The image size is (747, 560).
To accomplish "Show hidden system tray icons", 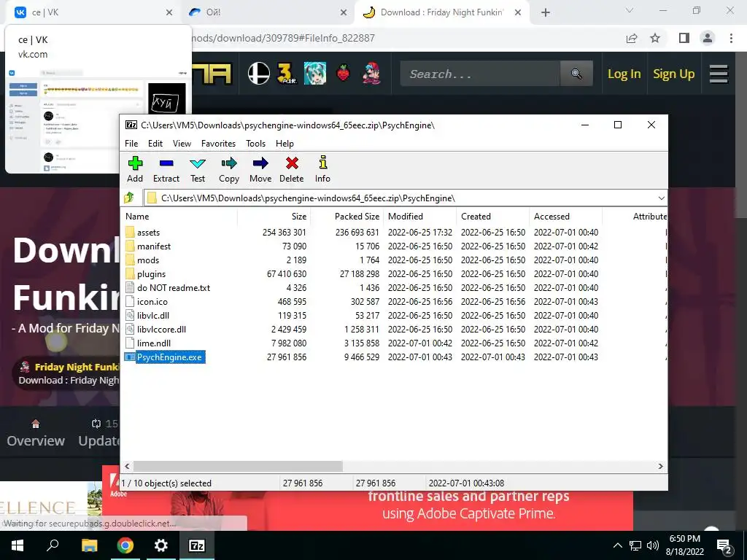I will [617, 545].
